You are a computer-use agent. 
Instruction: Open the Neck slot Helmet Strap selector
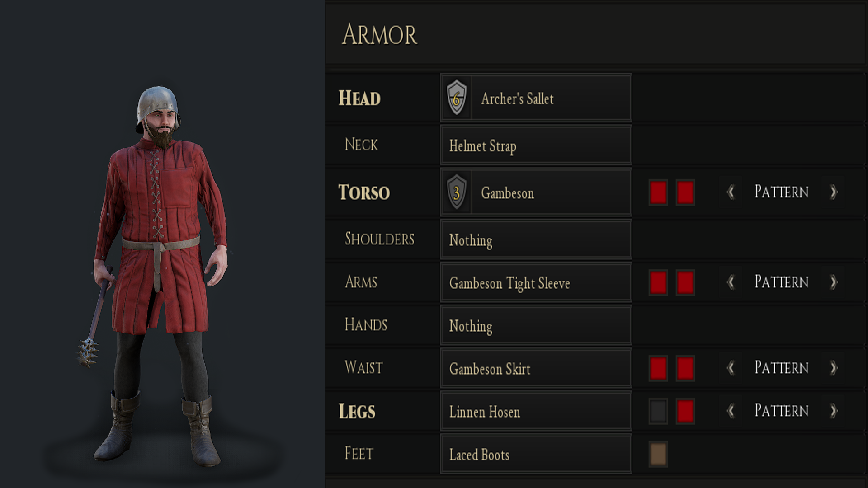536,145
